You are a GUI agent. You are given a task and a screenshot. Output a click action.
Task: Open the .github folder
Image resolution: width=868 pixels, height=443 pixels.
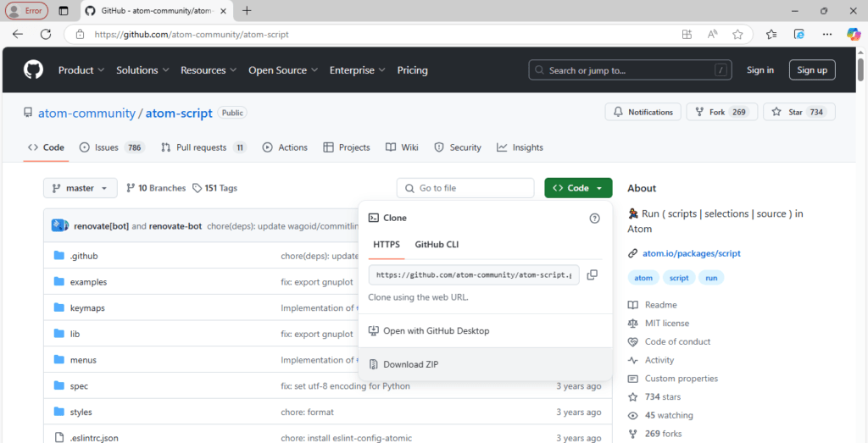click(x=84, y=256)
